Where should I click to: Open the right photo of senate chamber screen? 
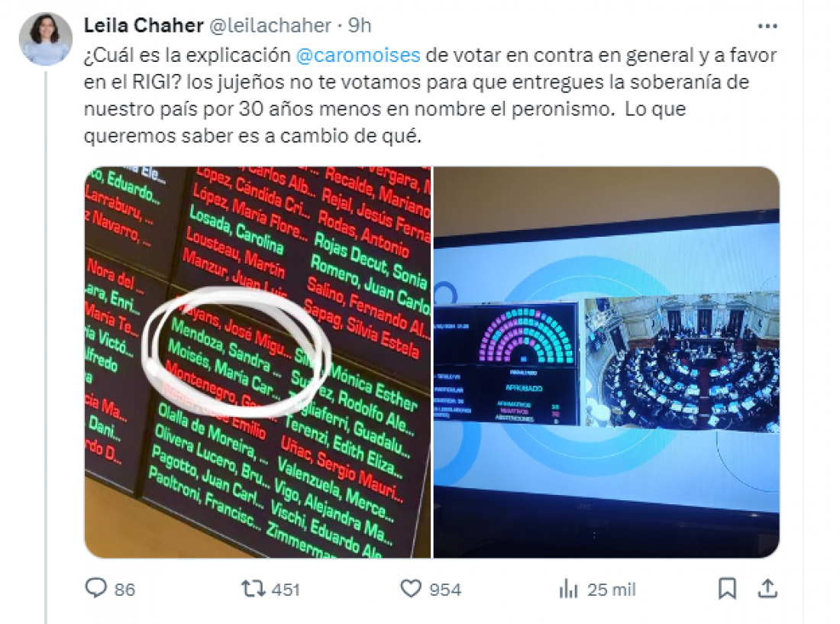[x=606, y=362]
